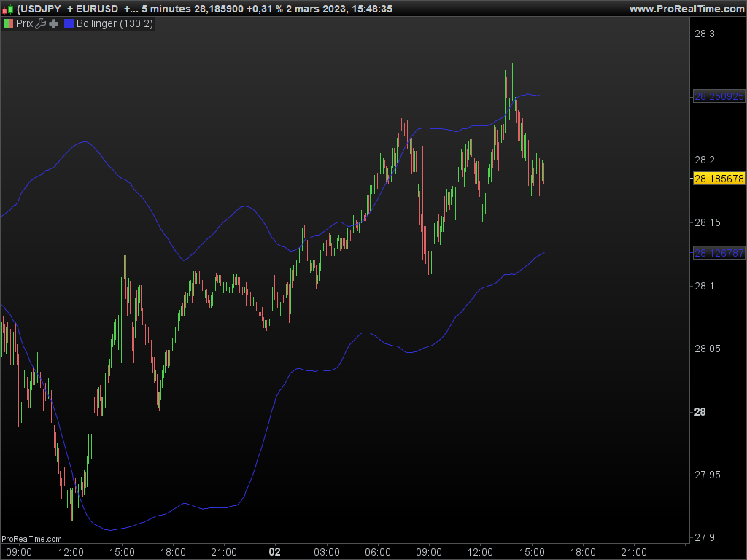Click the plus icon to add an indicator
The image size is (747, 560).
[54, 23]
